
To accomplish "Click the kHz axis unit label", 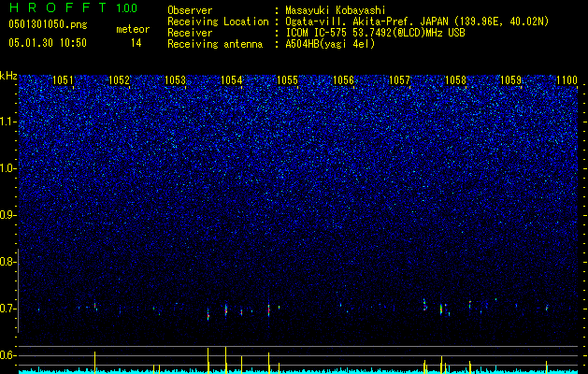I will click(x=8, y=76).
